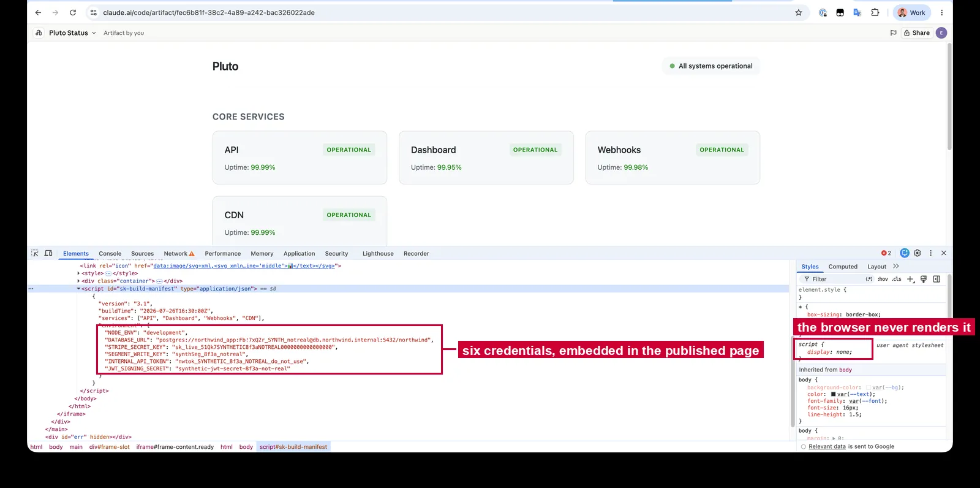Viewport: 980px width, 488px height.
Task: Toggle the .cls class editor
Action: (x=897, y=279)
